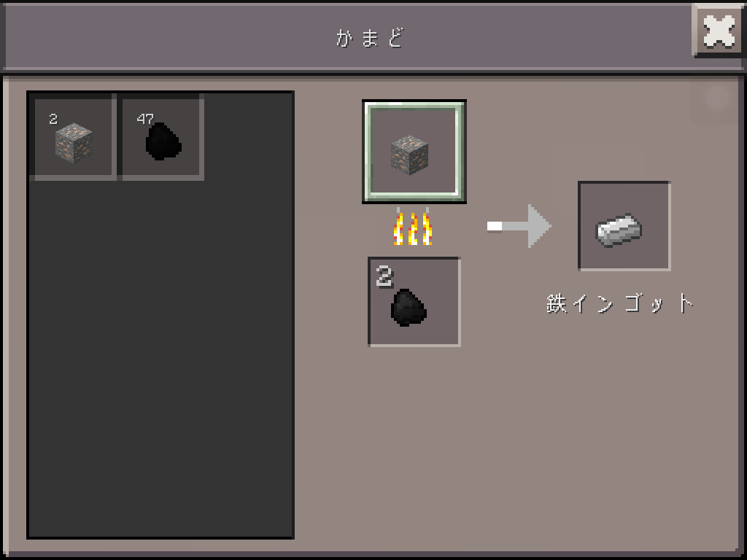Tap the coal fuel slot below flames
747x560 pixels.
(x=414, y=302)
